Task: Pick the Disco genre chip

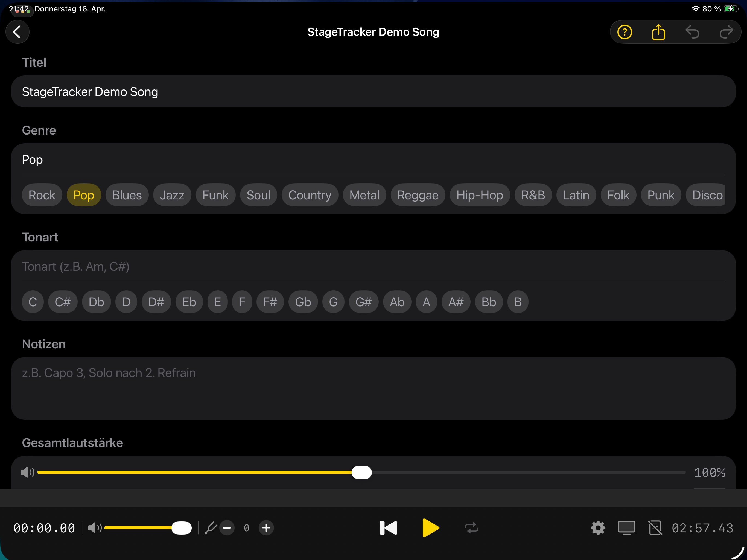Action: [706, 195]
